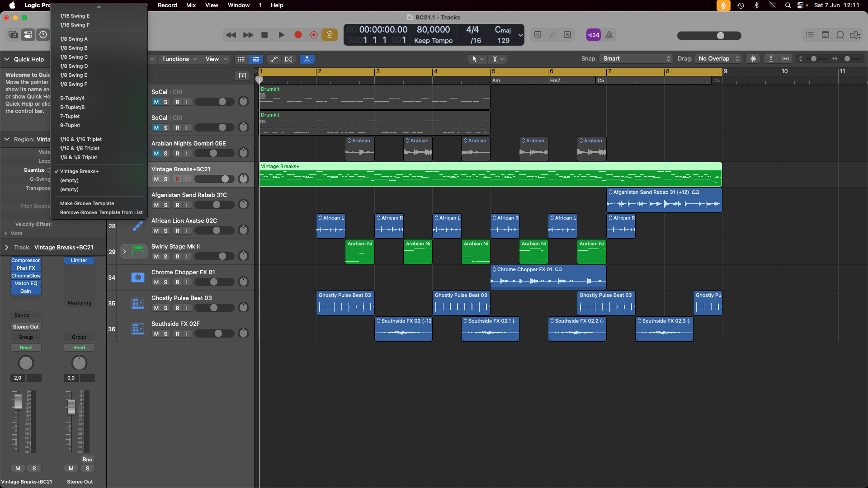Toggle input monitoring on Chrome Chopper FX 01
This screenshot has width=868, height=488.
point(187,282)
